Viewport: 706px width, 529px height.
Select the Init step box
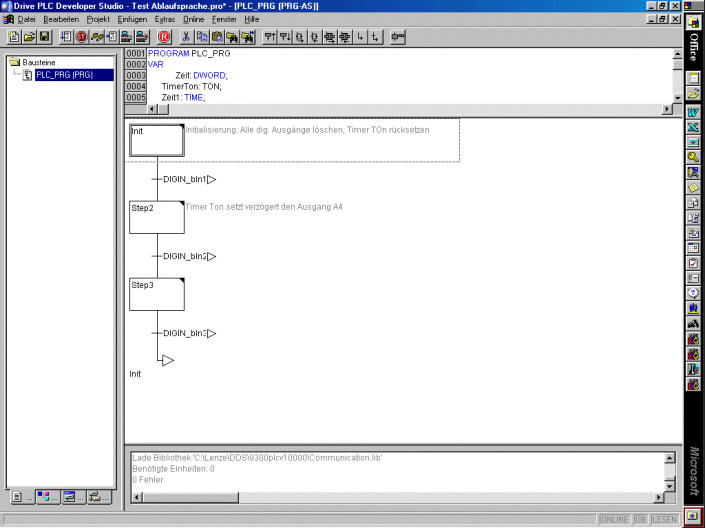(157, 140)
